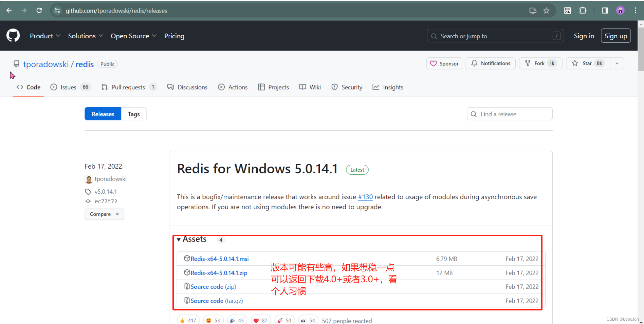Image resolution: width=644 pixels, height=324 pixels.
Task: Open the QR code extension icon
Action: pyautogui.click(x=567, y=11)
